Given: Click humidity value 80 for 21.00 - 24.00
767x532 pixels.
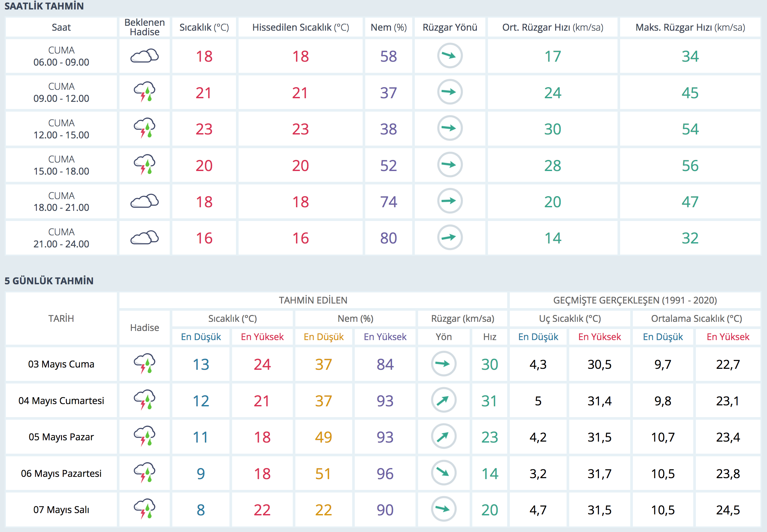Looking at the screenshot, I should (x=389, y=238).
